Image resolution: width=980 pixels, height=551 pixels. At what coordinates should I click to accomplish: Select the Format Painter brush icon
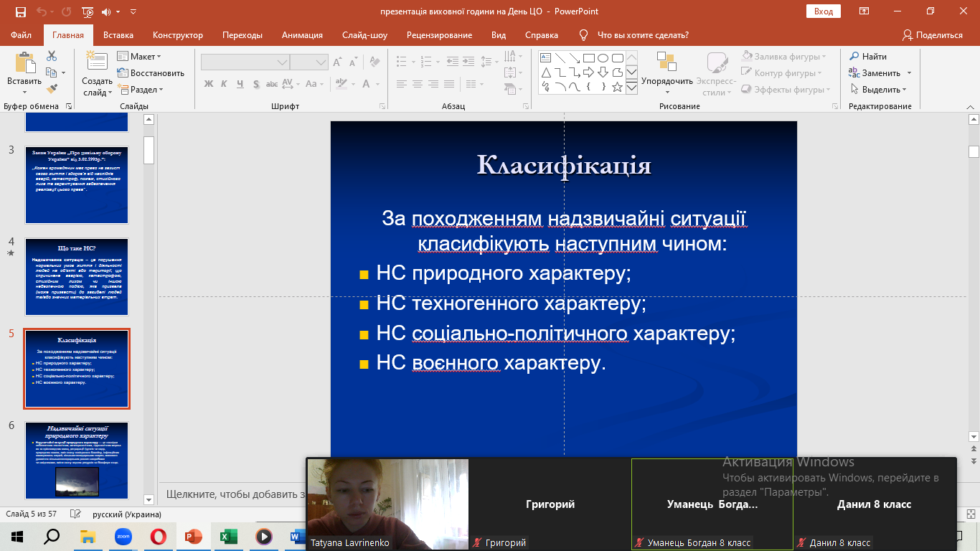pos(52,89)
